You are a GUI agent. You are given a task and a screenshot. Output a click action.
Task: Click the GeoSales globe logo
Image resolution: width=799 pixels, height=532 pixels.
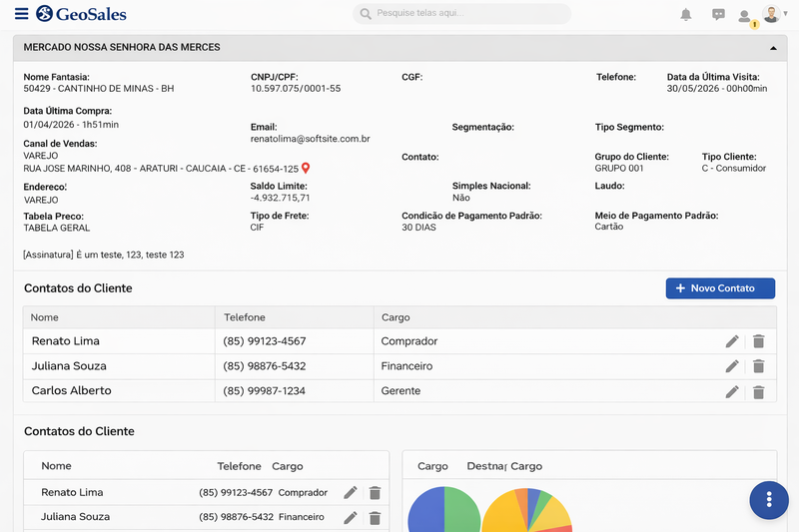(x=44, y=13)
